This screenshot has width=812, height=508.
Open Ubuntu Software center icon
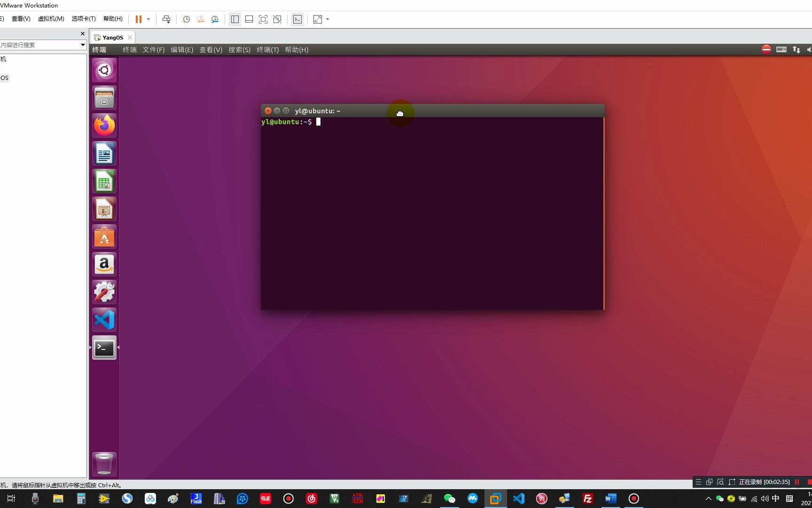[104, 237]
